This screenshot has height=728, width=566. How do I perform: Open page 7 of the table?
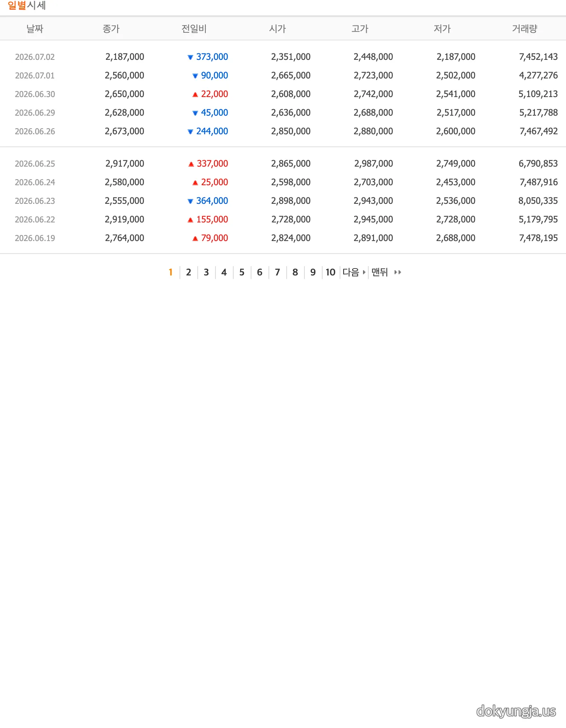coord(277,272)
